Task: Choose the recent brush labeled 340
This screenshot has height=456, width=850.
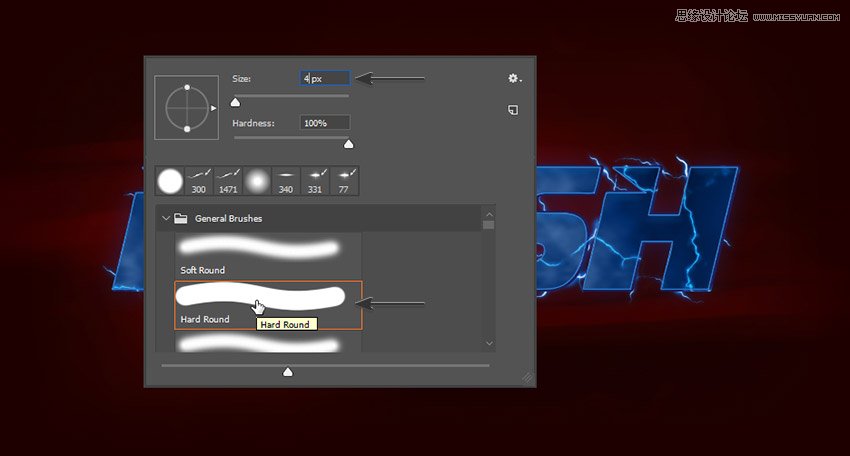Action: click(286, 181)
